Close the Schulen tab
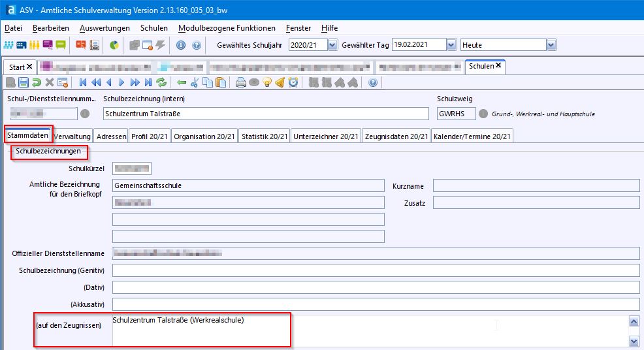Image resolution: width=644 pixels, height=350 pixels. pos(499,66)
